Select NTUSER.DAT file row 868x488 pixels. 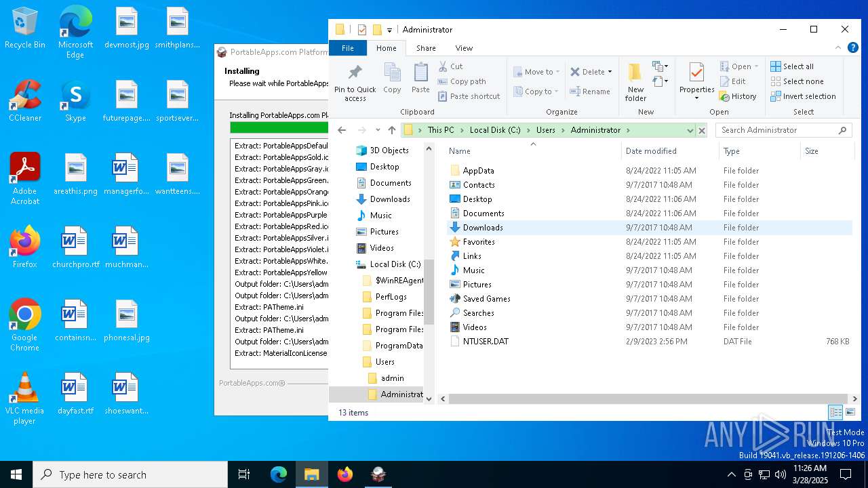click(650, 342)
